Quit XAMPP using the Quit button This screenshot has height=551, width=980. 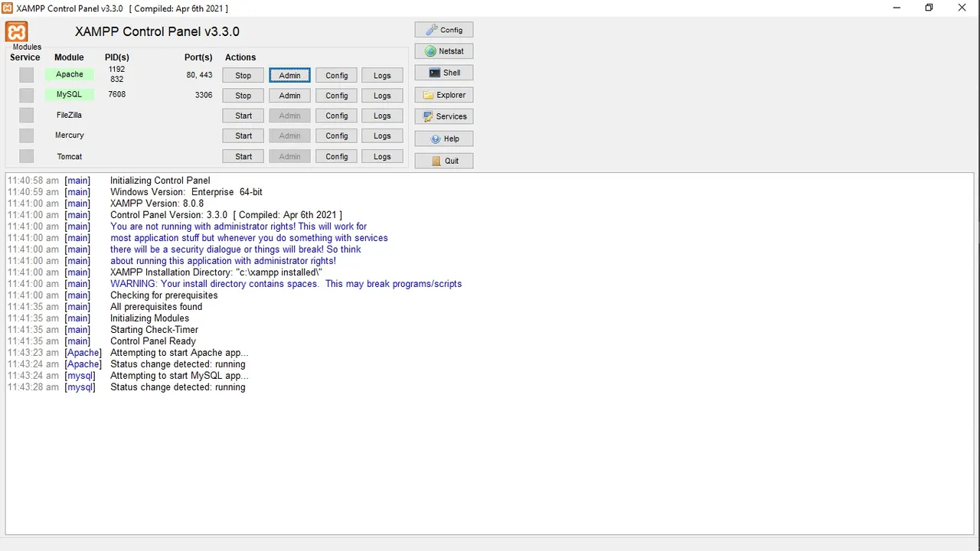point(444,161)
